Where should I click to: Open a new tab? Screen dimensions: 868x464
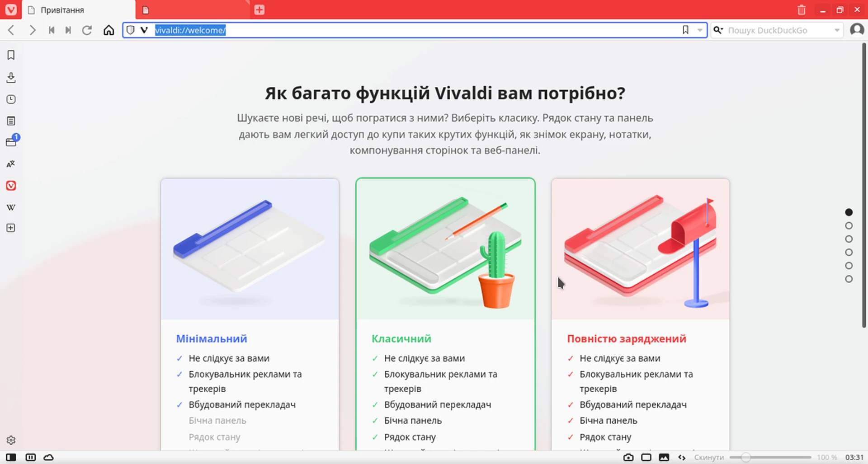(x=259, y=10)
